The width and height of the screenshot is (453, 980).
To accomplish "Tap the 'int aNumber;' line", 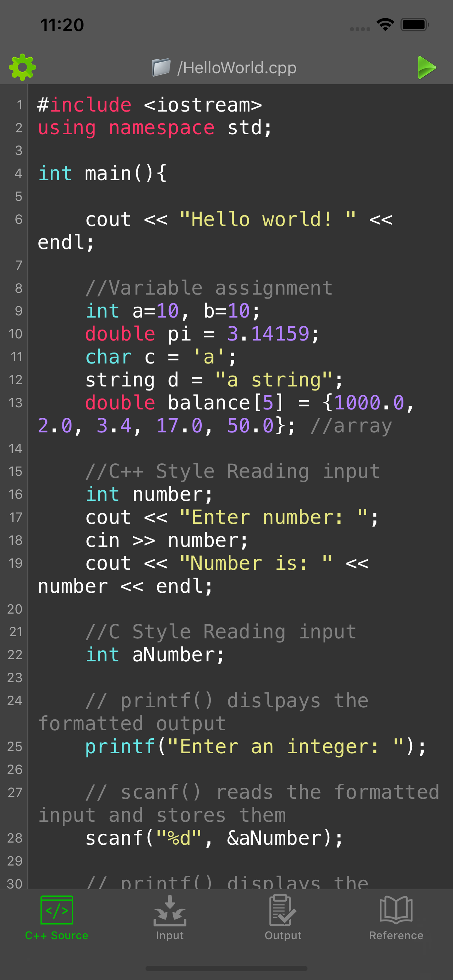I will [155, 655].
